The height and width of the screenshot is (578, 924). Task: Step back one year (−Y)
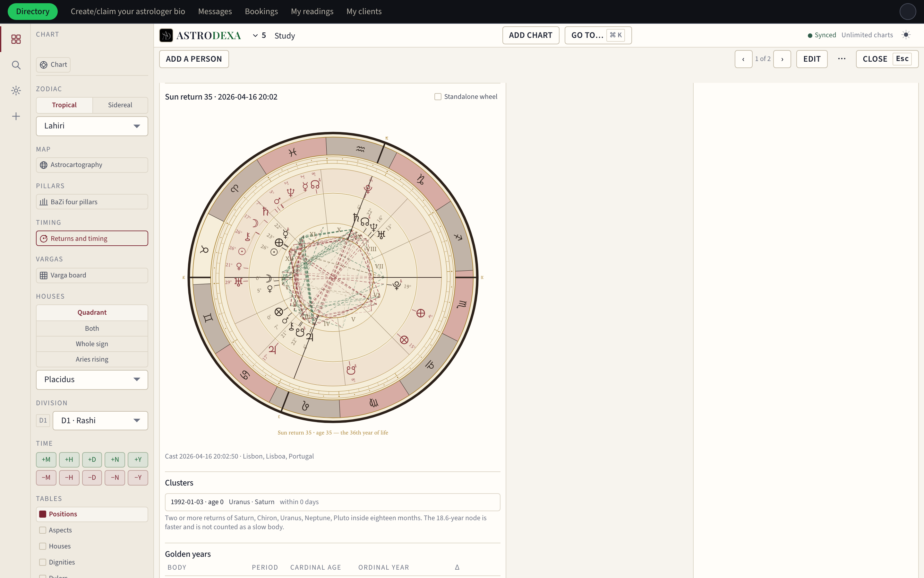click(x=138, y=477)
